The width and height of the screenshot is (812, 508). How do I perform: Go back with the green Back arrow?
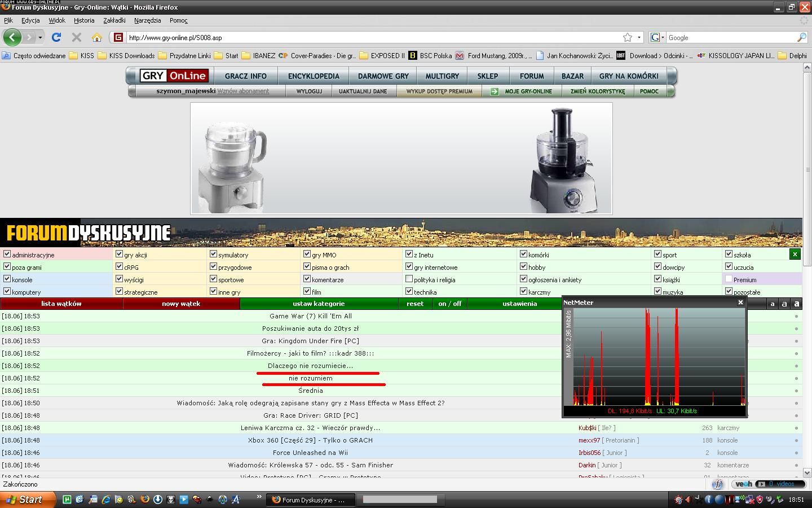[x=12, y=37]
